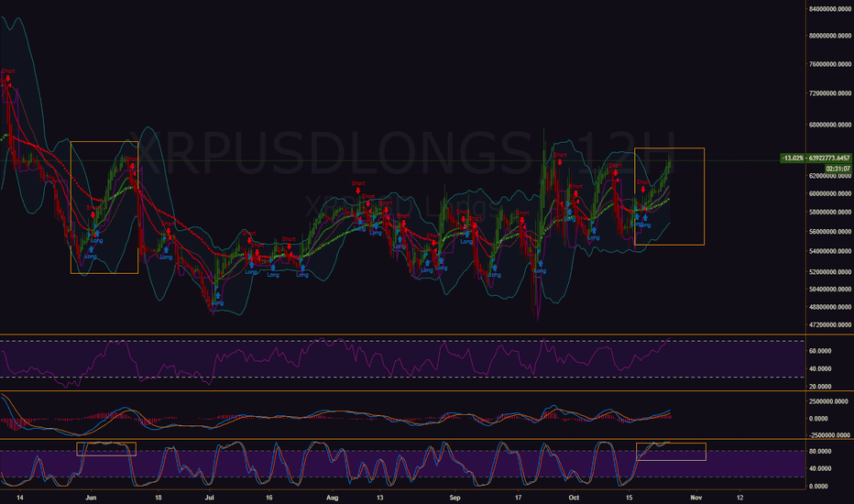Click the Nov label on time axis
This screenshot has width=854, height=504.
click(x=696, y=498)
